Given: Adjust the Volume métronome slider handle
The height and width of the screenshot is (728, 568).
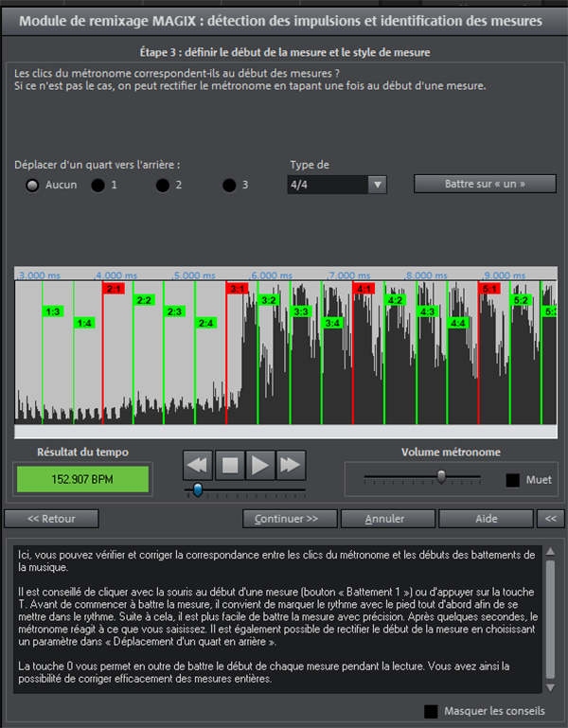Looking at the screenshot, I should point(442,476).
